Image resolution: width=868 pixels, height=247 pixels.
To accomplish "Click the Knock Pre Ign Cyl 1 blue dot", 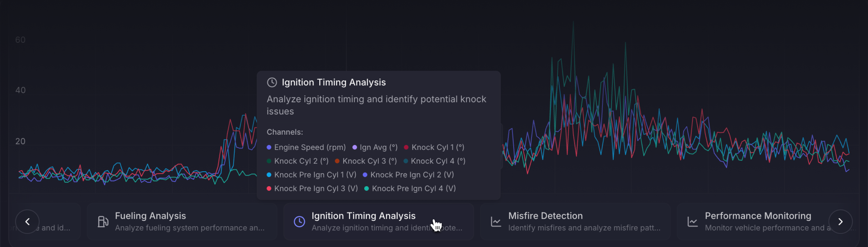I will [269, 175].
